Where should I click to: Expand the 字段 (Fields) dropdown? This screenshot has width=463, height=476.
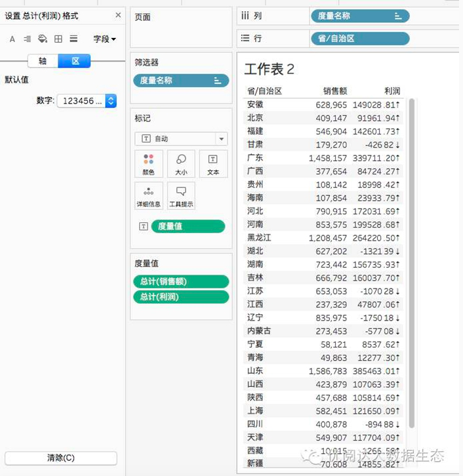pos(104,39)
